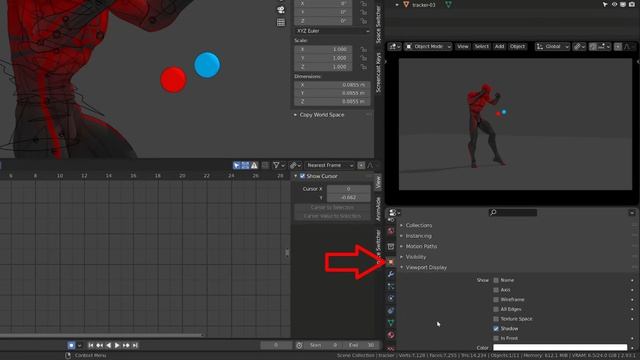Click the Viewport Display Color swatch
Viewport: 640px width, 360px height.
(x=560, y=348)
